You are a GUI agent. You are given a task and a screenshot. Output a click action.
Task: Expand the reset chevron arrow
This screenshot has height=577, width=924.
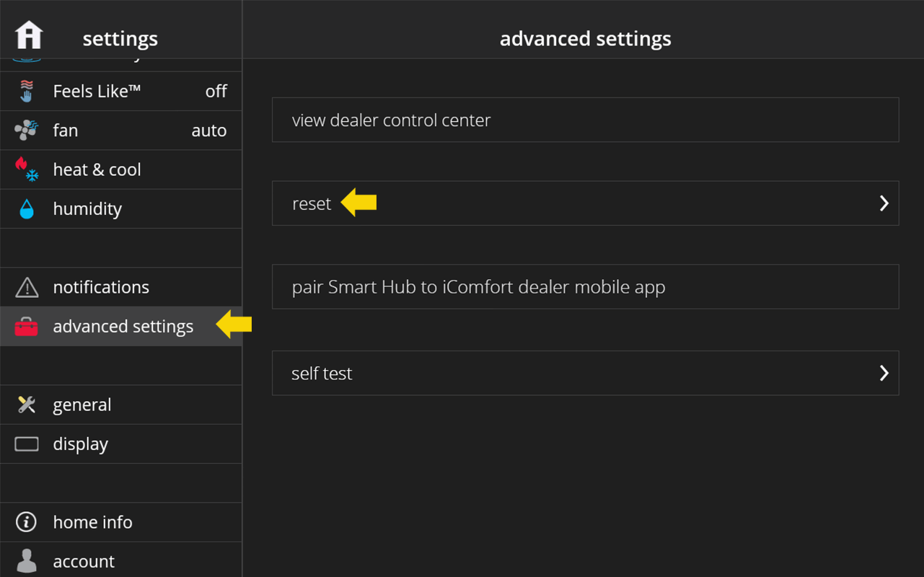click(x=884, y=203)
